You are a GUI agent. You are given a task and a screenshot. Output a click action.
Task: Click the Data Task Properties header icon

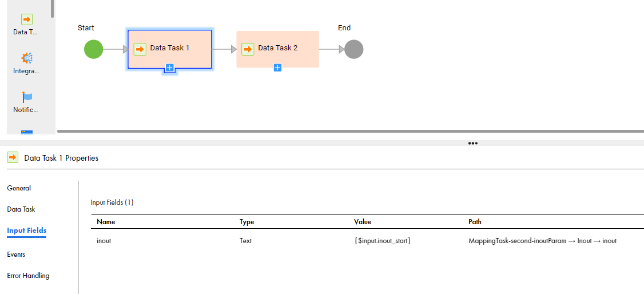coord(13,157)
